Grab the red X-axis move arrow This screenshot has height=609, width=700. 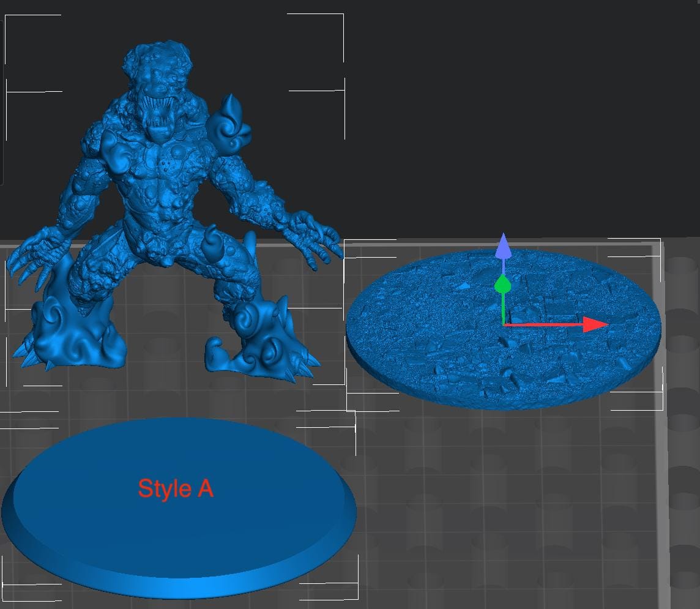tap(595, 324)
